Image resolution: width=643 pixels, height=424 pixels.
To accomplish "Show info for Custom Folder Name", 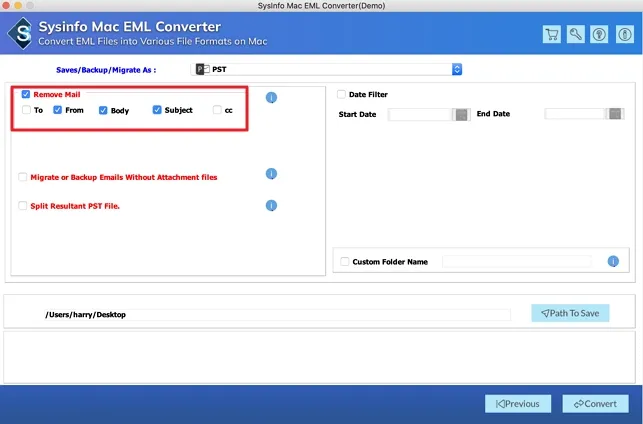I will [613, 261].
